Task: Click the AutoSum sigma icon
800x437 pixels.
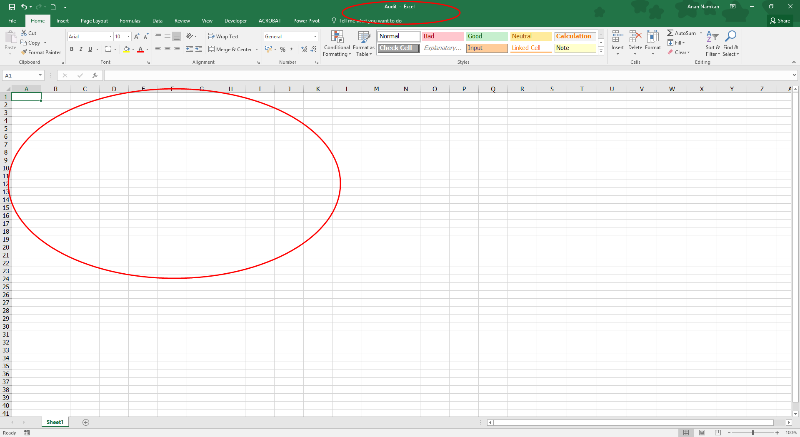Action: [x=669, y=34]
